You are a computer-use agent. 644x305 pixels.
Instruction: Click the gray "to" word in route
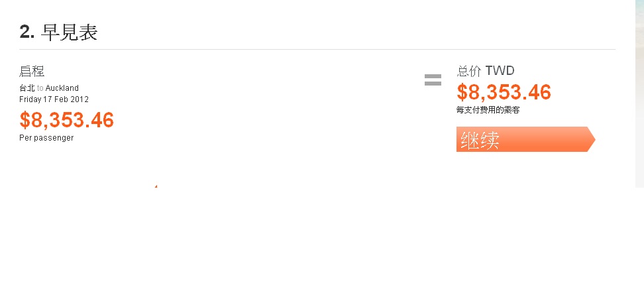click(x=40, y=88)
